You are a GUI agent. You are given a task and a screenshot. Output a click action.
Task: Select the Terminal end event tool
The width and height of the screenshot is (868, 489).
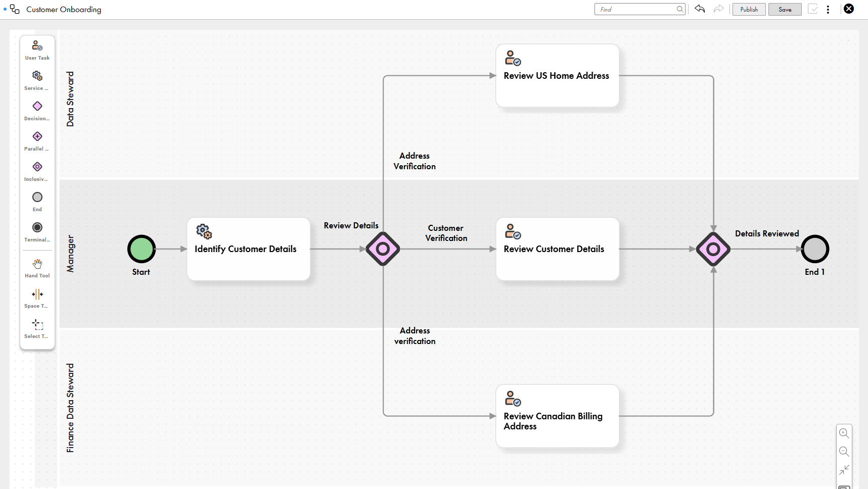[37, 232]
